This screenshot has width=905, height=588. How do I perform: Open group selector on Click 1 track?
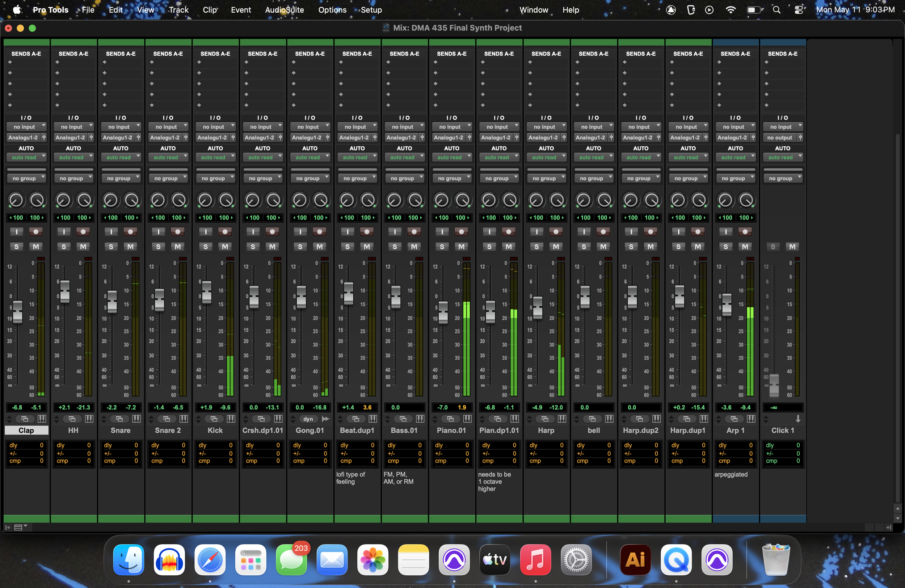[783, 178]
